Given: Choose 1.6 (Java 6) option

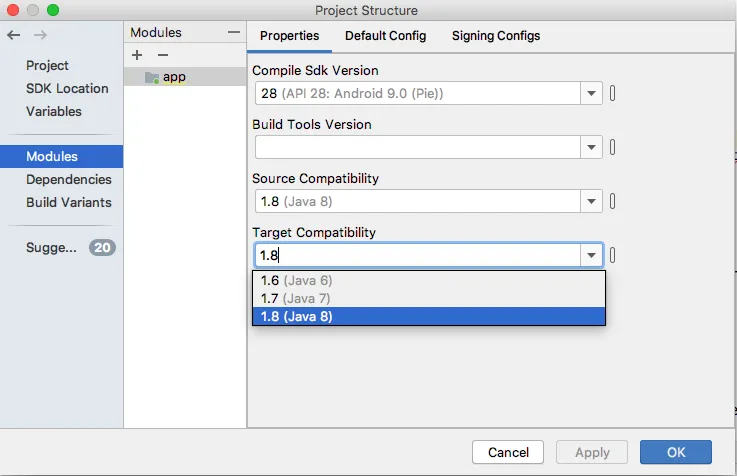Looking at the screenshot, I should click(295, 281).
